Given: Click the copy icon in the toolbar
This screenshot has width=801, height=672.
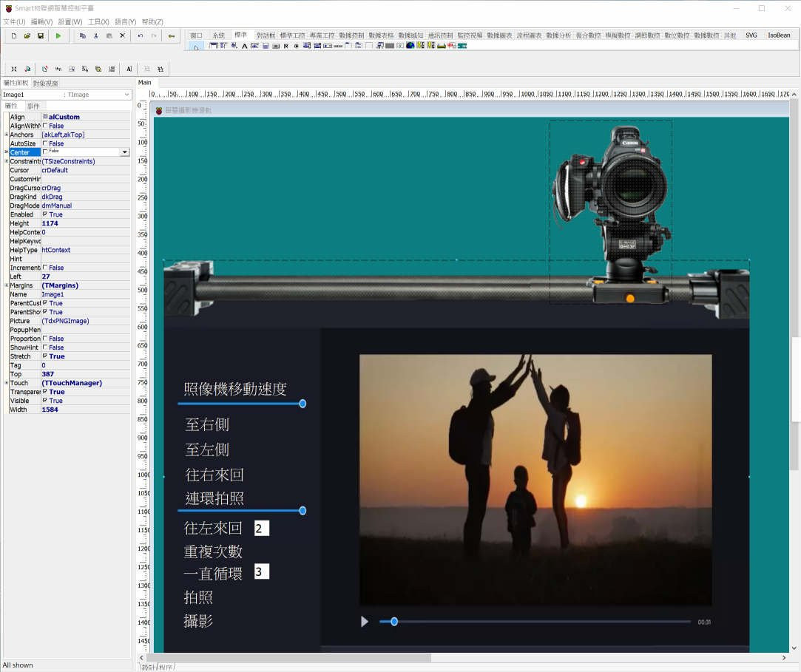Looking at the screenshot, I should point(82,35).
